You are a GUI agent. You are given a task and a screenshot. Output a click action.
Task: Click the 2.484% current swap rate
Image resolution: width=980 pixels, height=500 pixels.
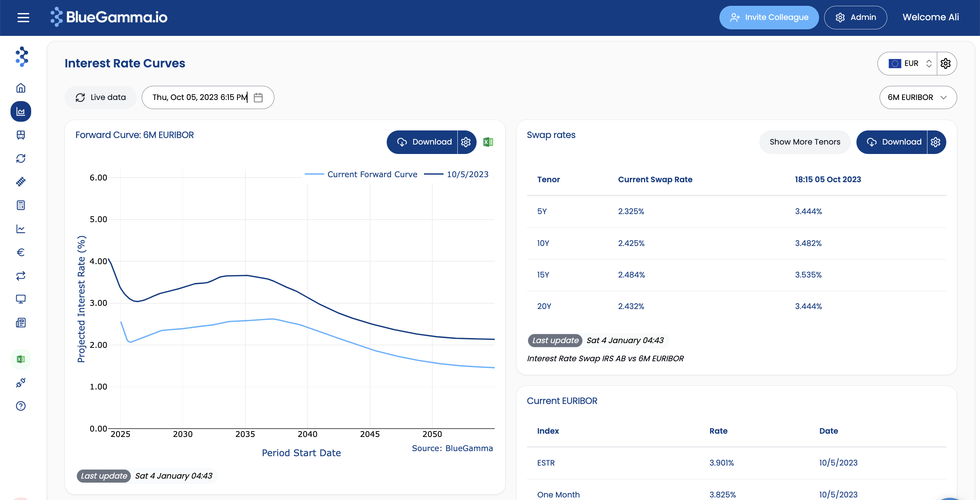click(x=631, y=275)
